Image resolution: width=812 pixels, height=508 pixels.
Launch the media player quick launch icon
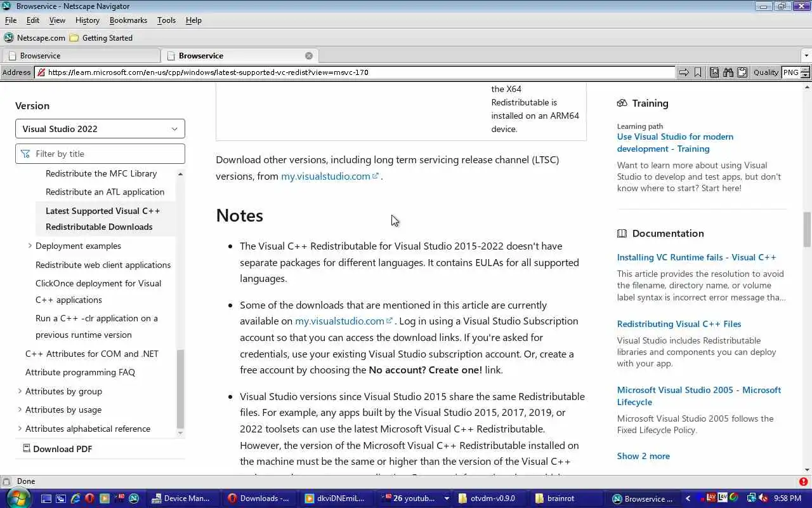tap(105, 498)
